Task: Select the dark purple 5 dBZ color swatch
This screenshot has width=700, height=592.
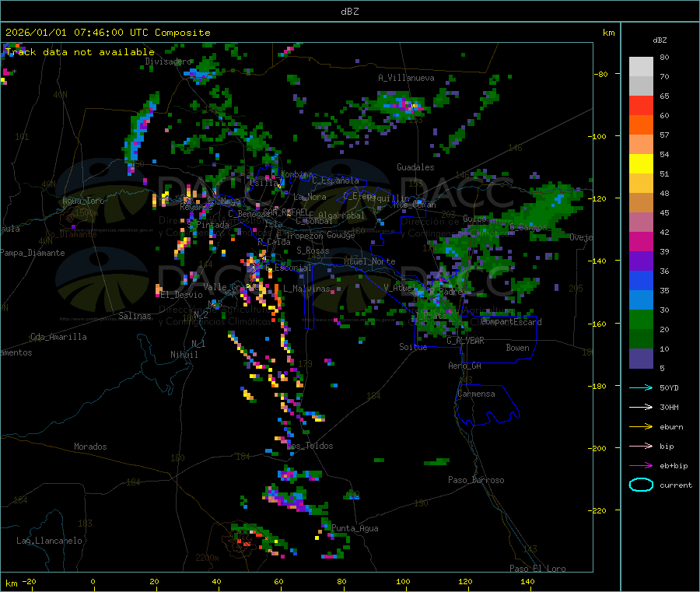Action: [x=641, y=359]
